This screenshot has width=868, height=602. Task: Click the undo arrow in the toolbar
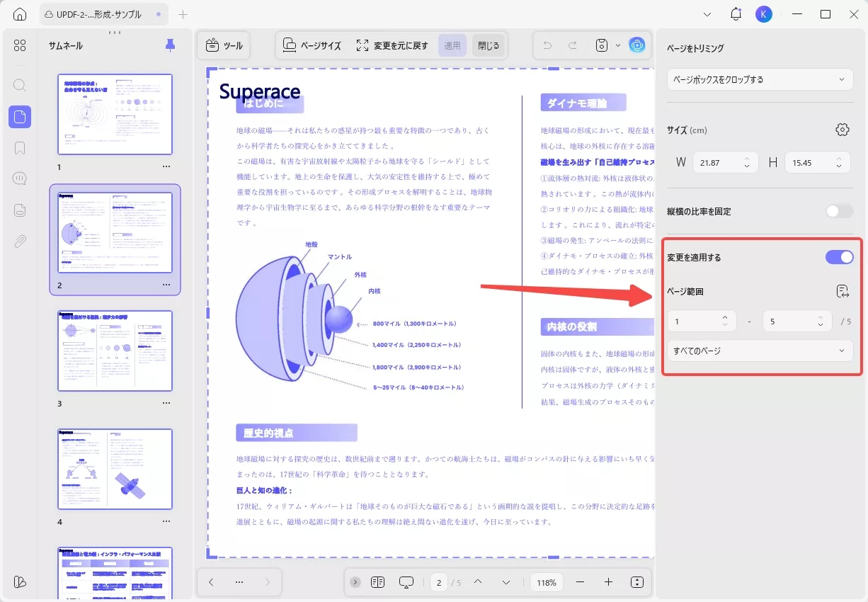546,45
